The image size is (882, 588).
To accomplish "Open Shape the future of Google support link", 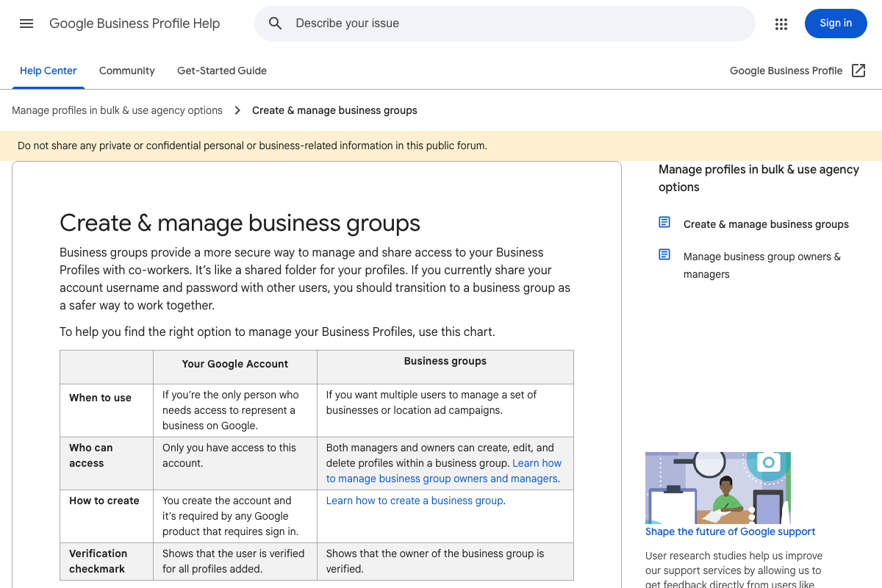I will pyautogui.click(x=731, y=531).
